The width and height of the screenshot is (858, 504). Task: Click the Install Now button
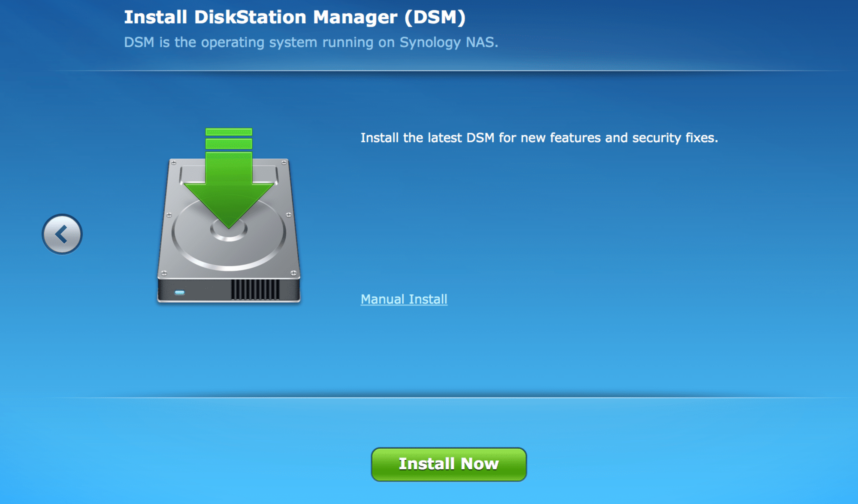pos(448,464)
